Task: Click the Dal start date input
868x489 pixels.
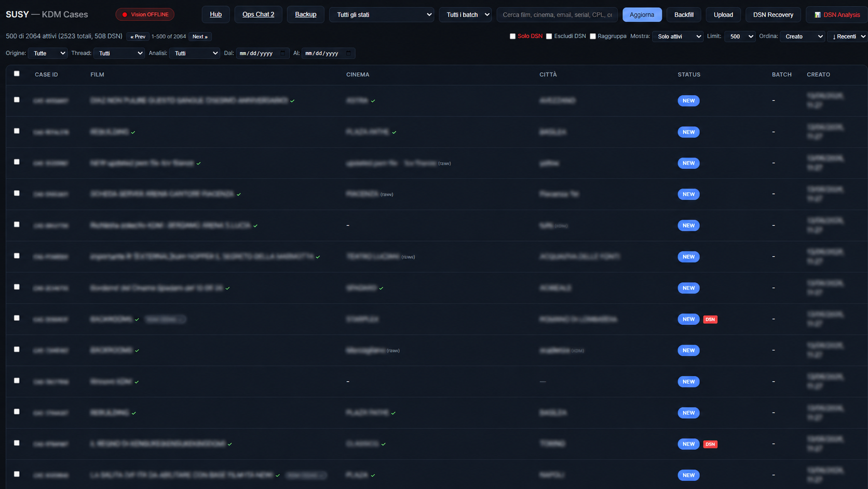Action: pos(263,53)
